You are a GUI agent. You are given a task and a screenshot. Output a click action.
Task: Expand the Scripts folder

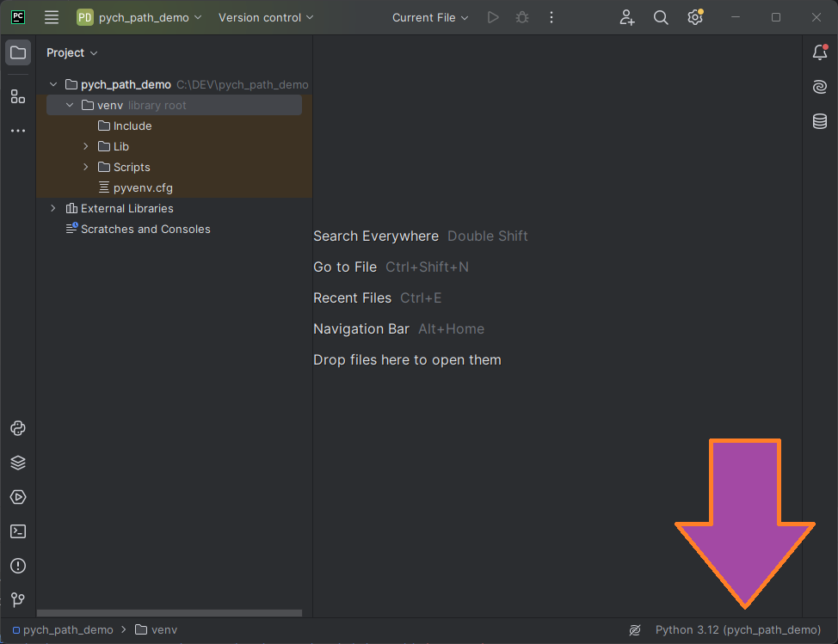85,167
